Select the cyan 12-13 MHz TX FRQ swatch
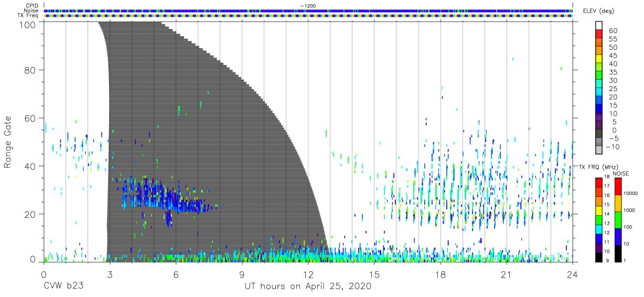 point(599,228)
